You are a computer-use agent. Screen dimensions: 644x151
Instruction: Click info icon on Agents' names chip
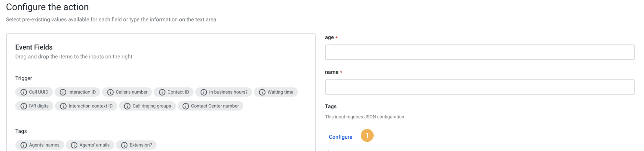(24, 145)
